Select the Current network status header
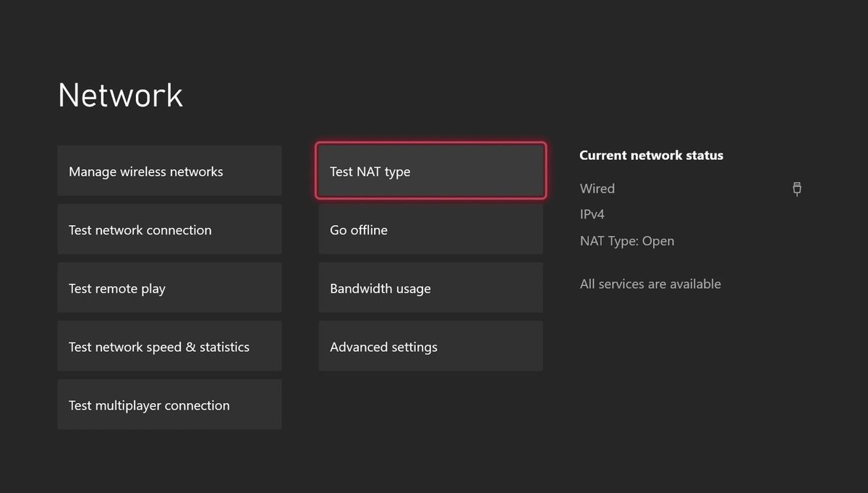This screenshot has height=493, width=868. tap(651, 155)
